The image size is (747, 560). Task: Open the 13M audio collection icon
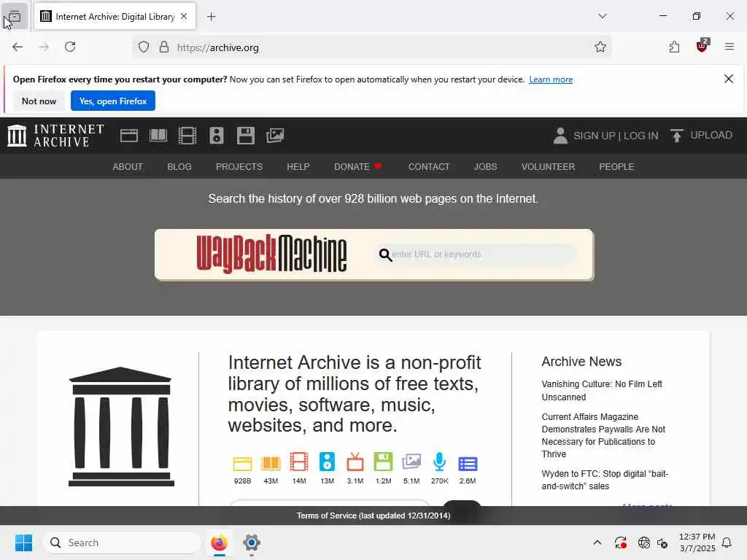click(327, 462)
